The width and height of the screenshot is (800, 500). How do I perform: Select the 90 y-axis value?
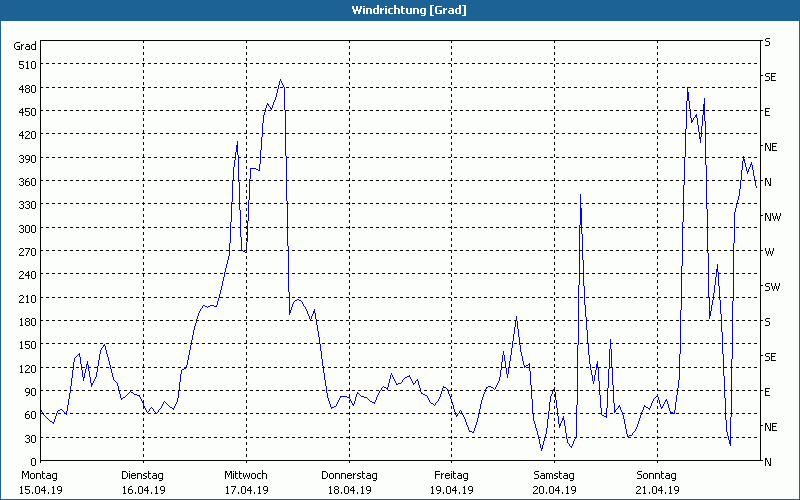[31, 391]
